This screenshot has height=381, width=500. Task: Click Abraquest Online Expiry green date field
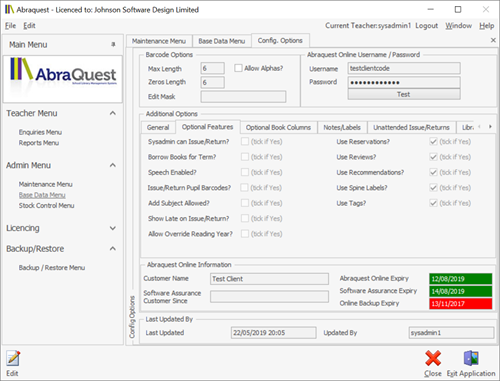[461, 279]
